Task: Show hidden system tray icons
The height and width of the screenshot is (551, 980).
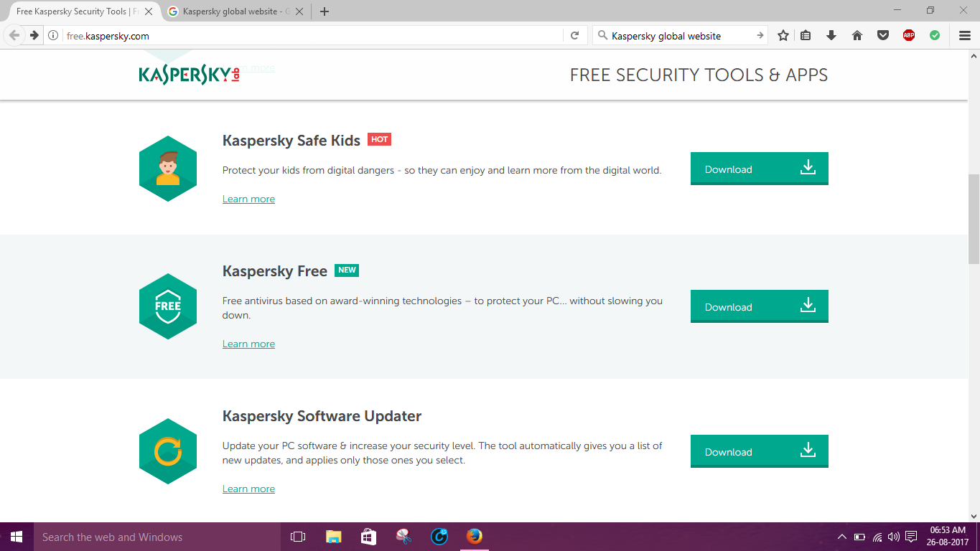Action: [x=842, y=537]
